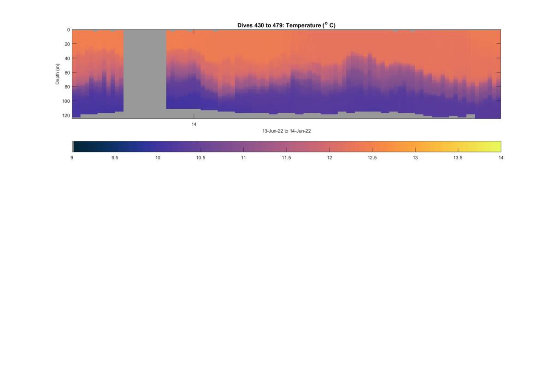This screenshot has width=553, height=392.
Task: Click the depth axis tick label '0'
Action: [x=69, y=30]
